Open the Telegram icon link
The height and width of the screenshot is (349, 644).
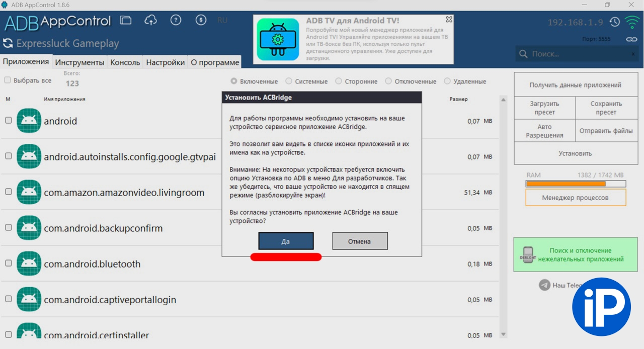click(x=544, y=285)
